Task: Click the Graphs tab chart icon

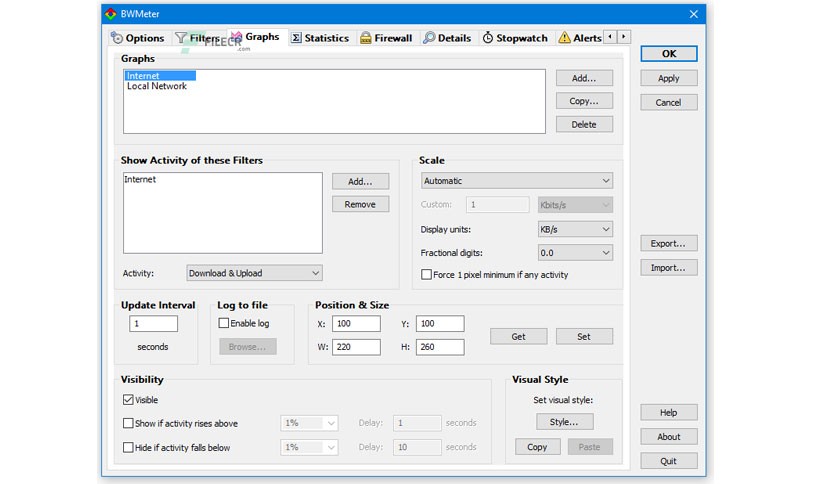Action: [x=236, y=37]
